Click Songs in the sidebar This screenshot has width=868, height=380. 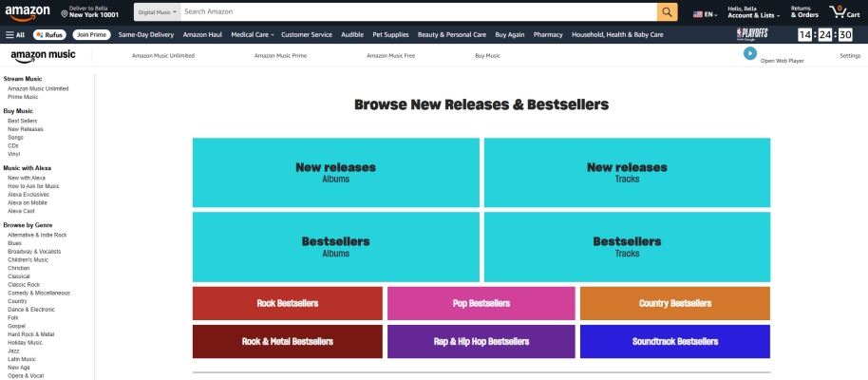click(15, 138)
